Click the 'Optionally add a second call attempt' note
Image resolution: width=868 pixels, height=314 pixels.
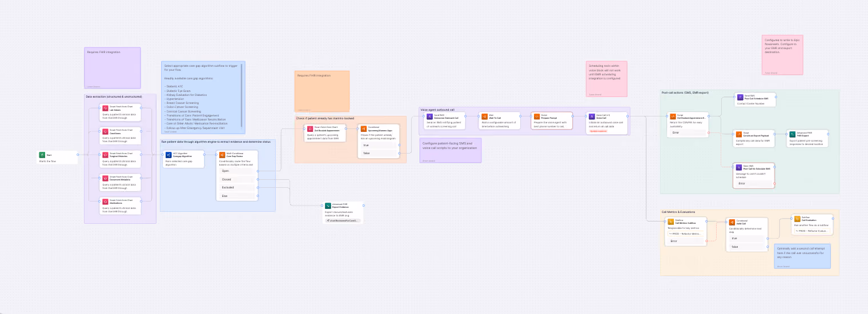802,256
